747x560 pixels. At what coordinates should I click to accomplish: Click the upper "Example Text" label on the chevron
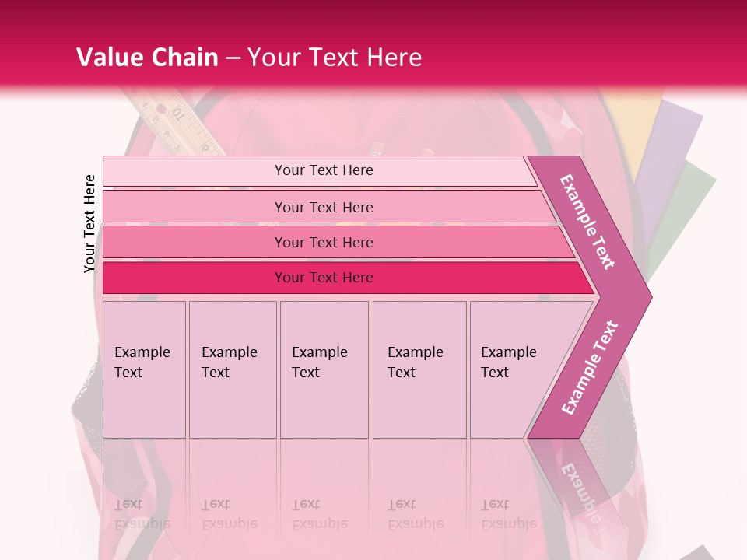588,222
